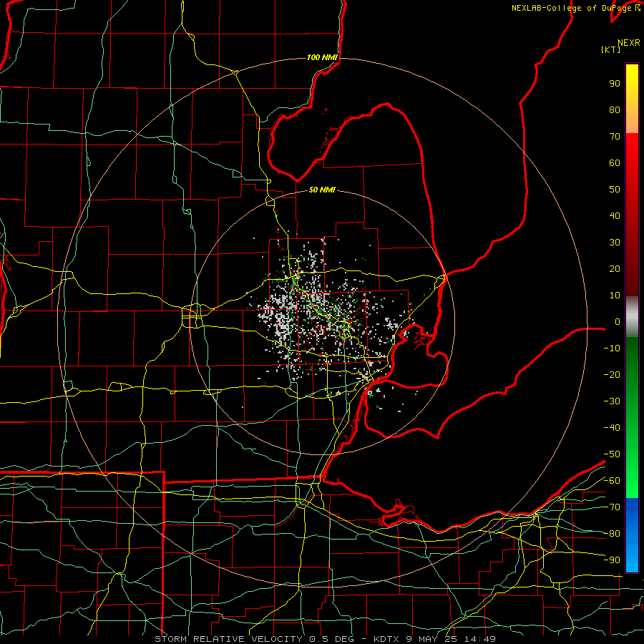This screenshot has height=644, width=644.
Task: Click the '90' value on velocity scale
Action: (x=615, y=84)
